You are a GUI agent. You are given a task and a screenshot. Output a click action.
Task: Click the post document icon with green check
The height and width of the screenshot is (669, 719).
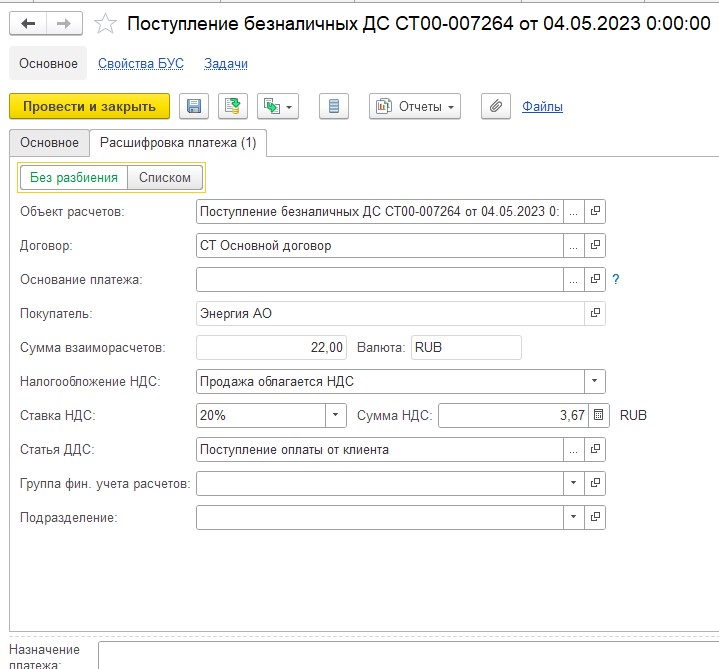tap(233, 106)
